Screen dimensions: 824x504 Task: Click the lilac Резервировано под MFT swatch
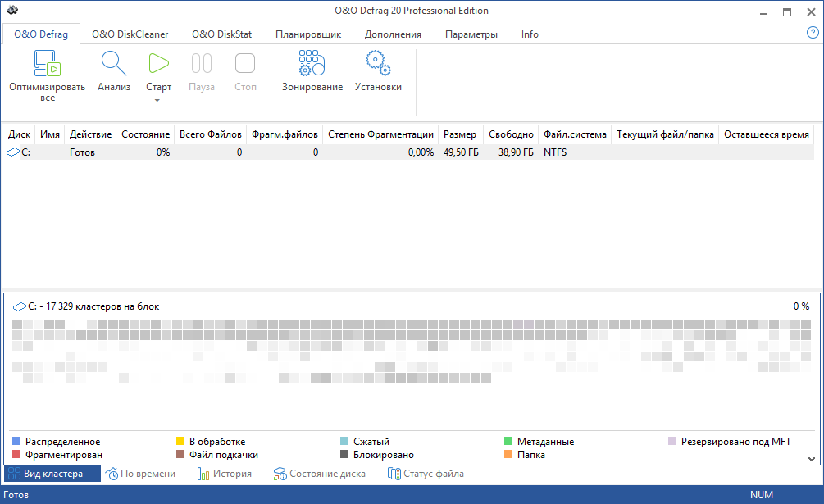[x=672, y=441]
